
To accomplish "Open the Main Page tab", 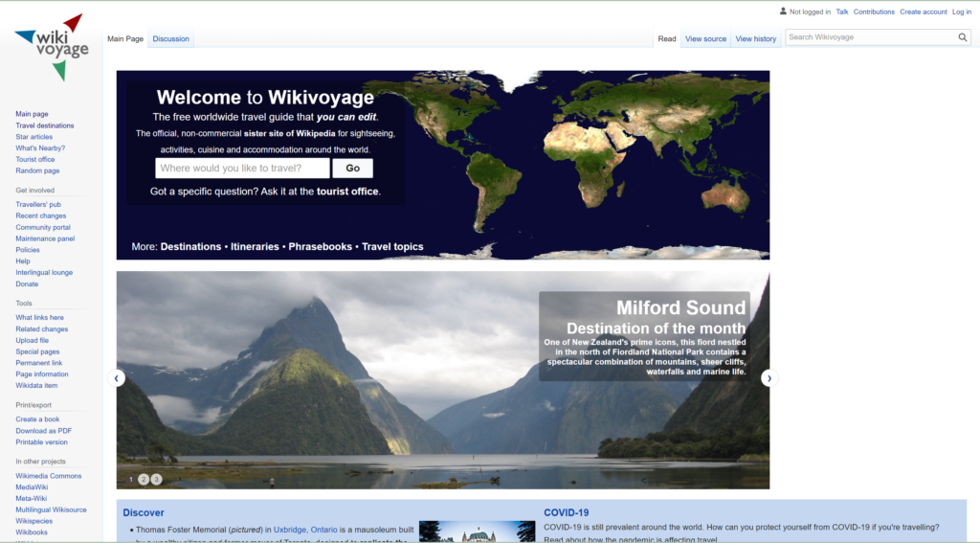I will click(125, 38).
